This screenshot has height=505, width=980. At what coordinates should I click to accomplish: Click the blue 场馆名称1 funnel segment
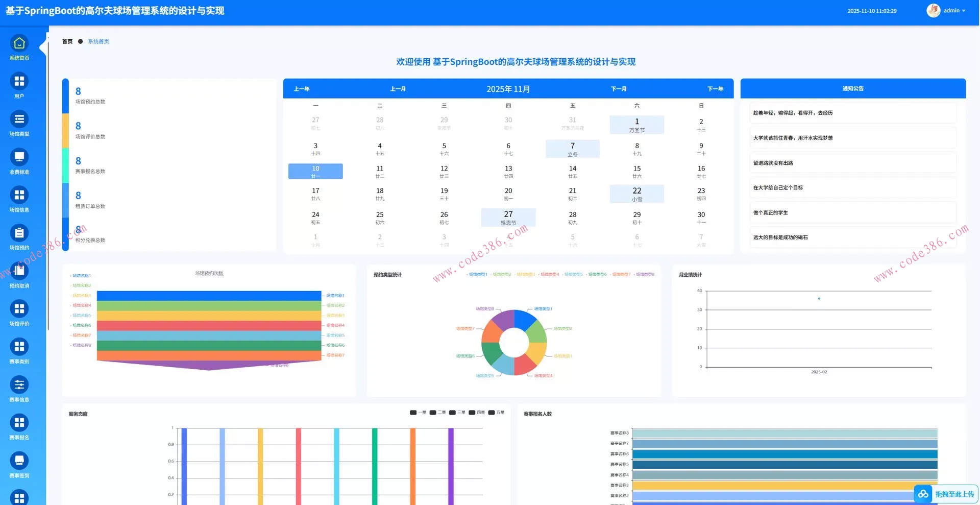pos(209,296)
